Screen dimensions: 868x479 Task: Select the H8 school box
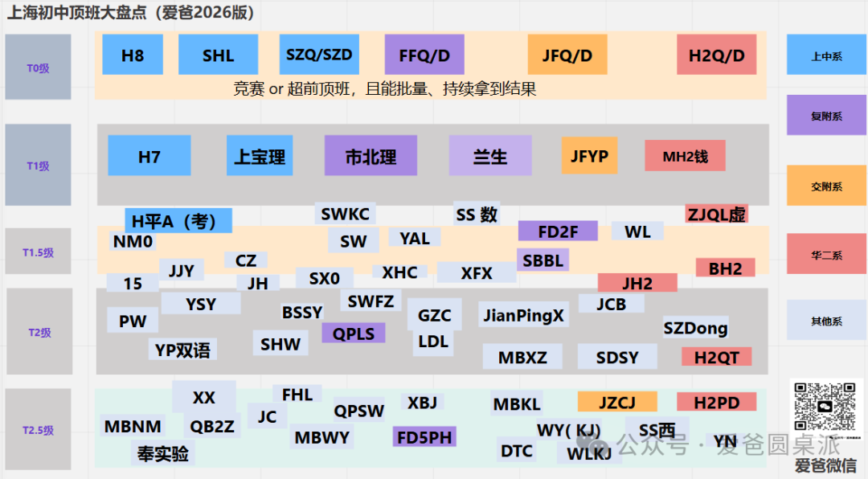click(x=133, y=55)
